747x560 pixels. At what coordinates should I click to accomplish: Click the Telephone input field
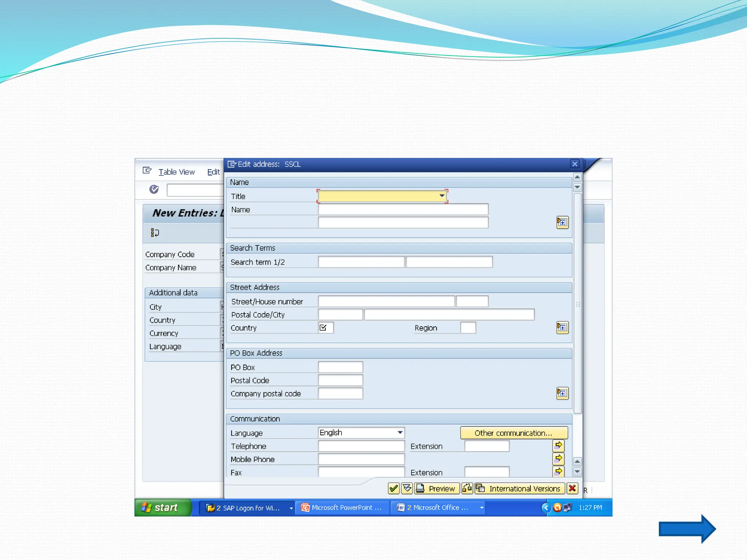point(361,446)
